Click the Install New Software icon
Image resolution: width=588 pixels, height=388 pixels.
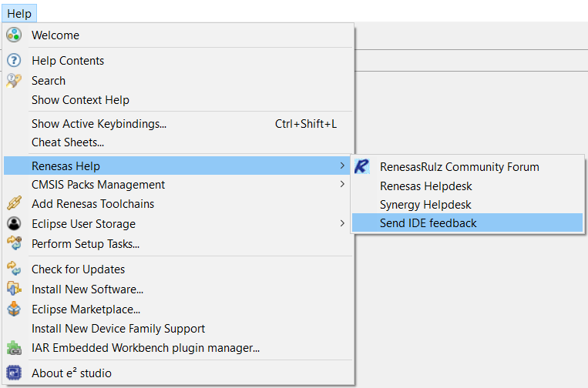coord(14,289)
